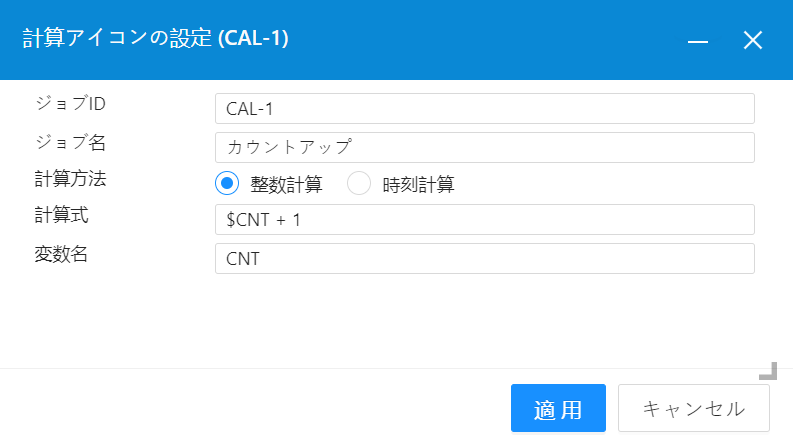
Task: Click the 計算式 label
Action: (x=61, y=215)
